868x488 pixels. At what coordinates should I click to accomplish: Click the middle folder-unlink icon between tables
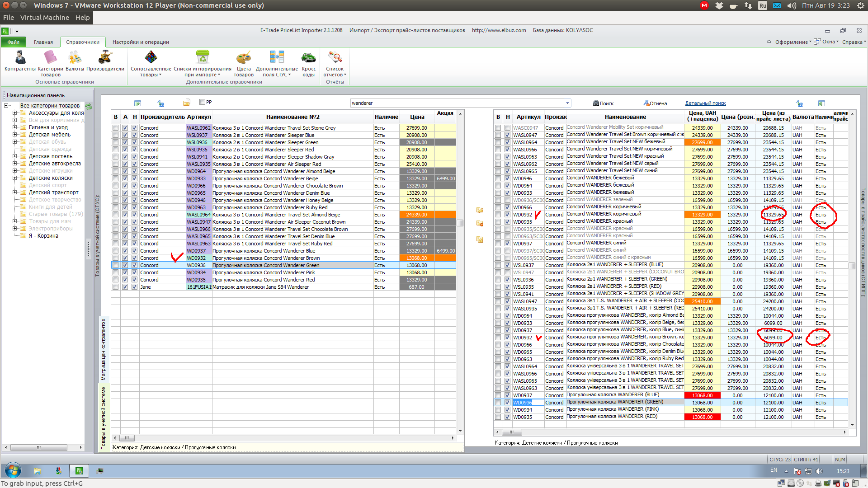pos(480,224)
